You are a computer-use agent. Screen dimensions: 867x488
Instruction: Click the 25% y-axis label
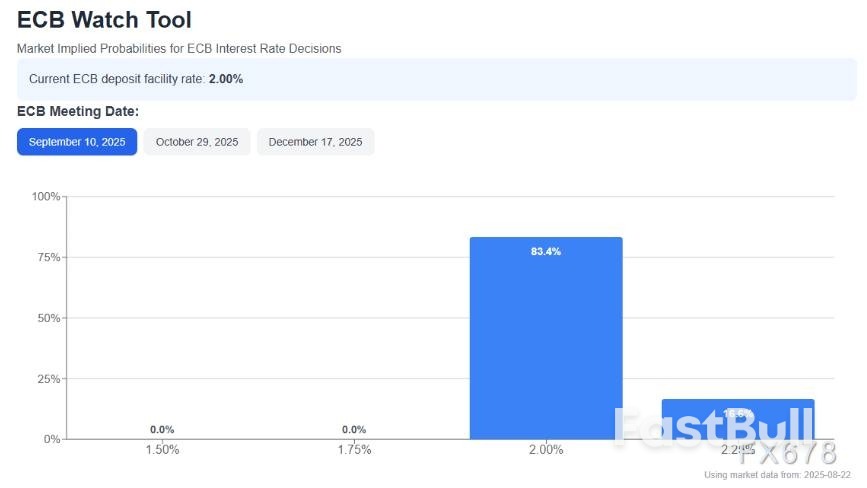click(x=49, y=379)
